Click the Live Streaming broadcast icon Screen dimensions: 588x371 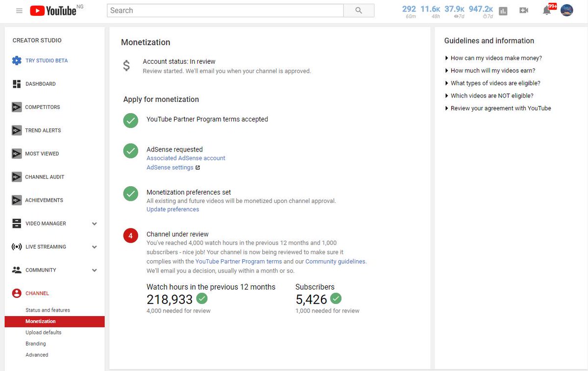17,247
